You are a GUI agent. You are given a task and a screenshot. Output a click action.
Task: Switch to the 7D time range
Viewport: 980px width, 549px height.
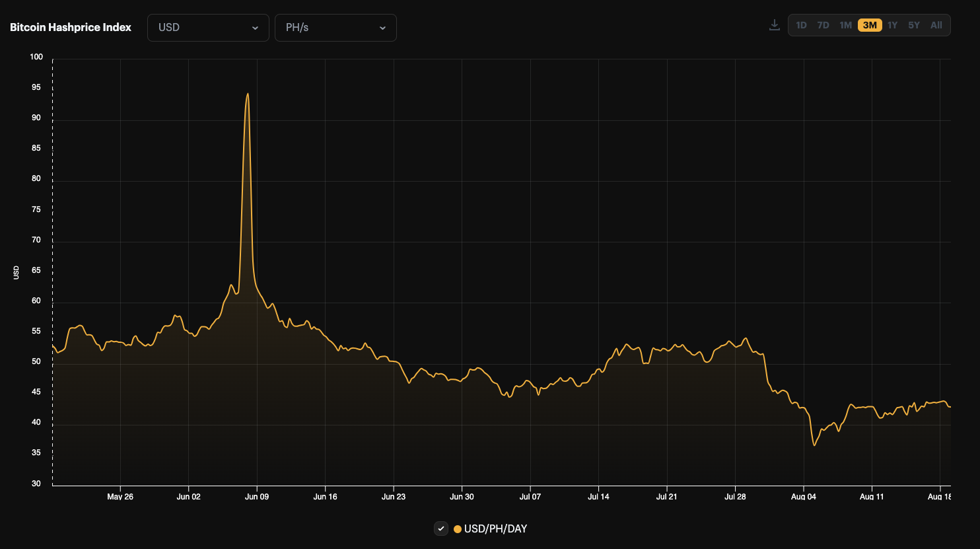pos(823,25)
